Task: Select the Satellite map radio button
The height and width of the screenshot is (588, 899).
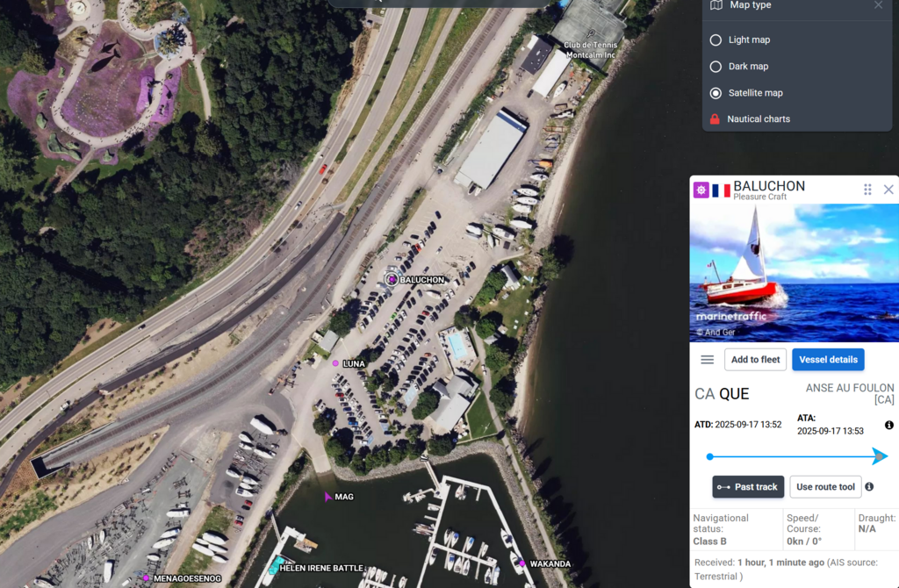Action: click(x=716, y=93)
